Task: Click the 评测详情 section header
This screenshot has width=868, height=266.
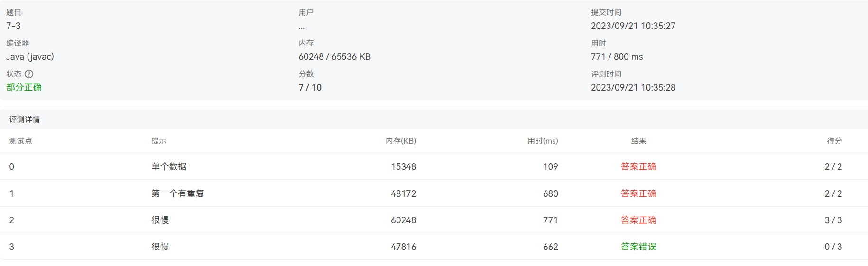Action: [25, 119]
